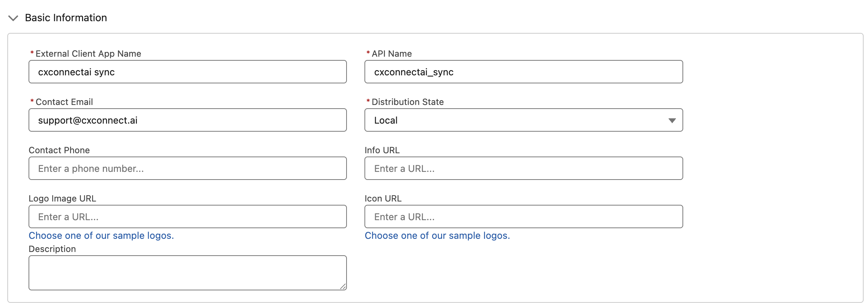Image resolution: width=868 pixels, height=305 pixels.
Task: Click the Logo Image URL label
Action: (x=62, y=199)
